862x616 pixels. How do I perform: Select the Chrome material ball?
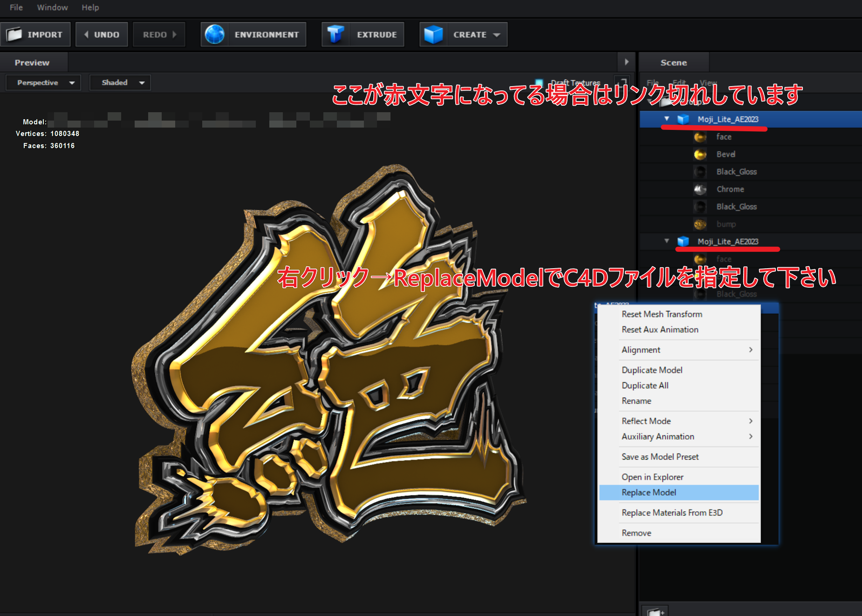700,189
